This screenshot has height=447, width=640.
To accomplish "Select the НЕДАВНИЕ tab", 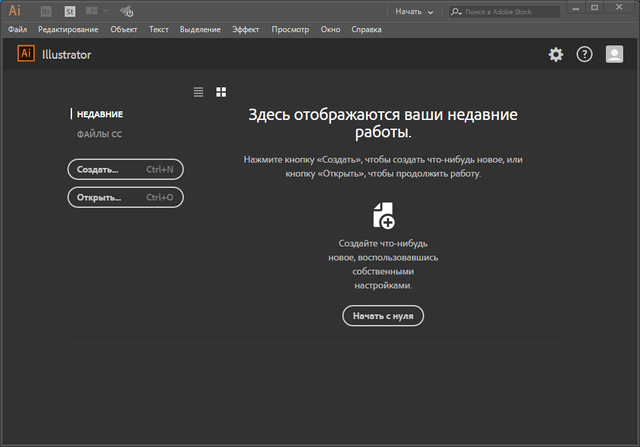I will (100, 114).
